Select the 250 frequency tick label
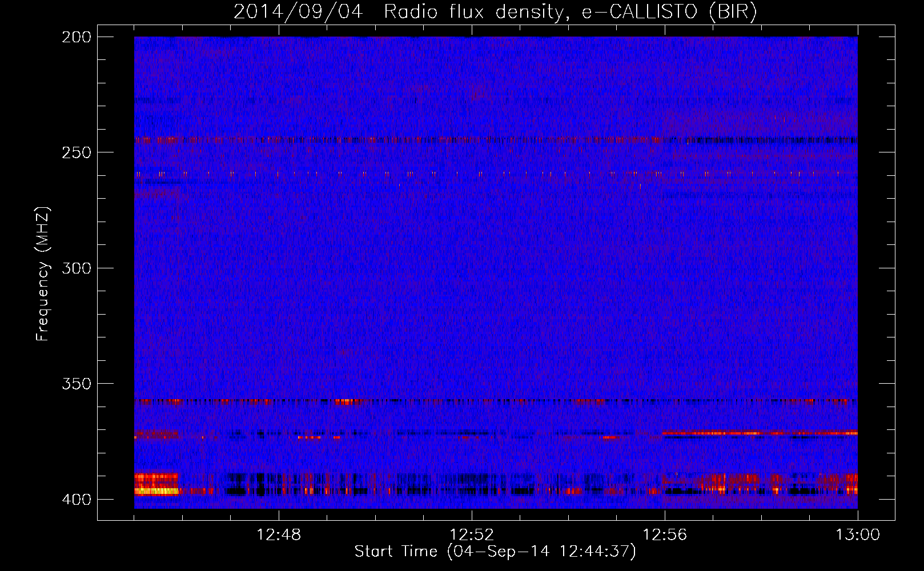924x571 pixels. (x=76, y=152)
